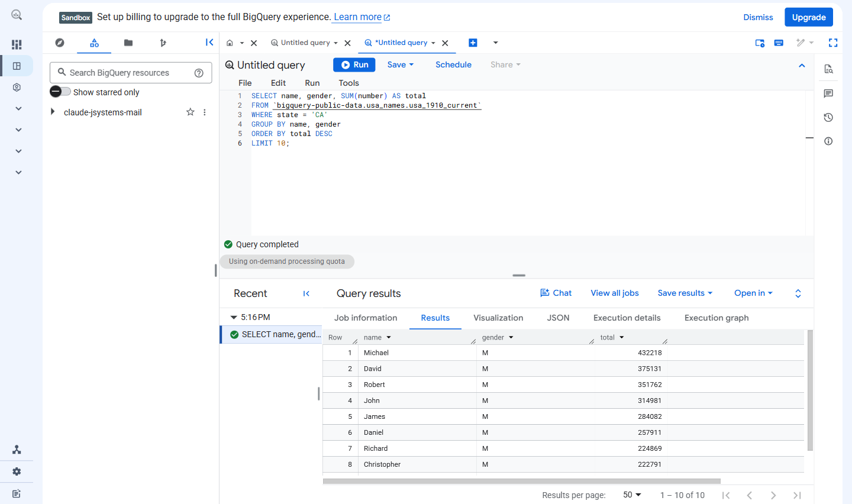
Task: Select the SELECT name, gend... recent job
Action: 272,334
